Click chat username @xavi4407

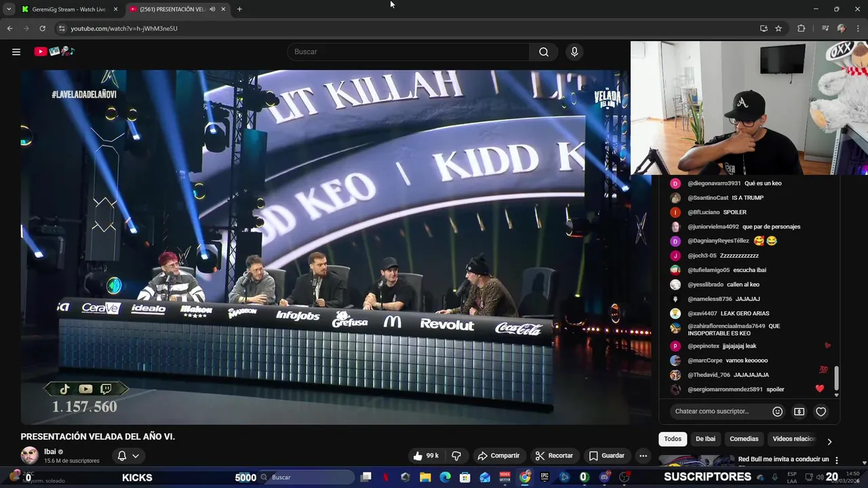tap(702, 313)
